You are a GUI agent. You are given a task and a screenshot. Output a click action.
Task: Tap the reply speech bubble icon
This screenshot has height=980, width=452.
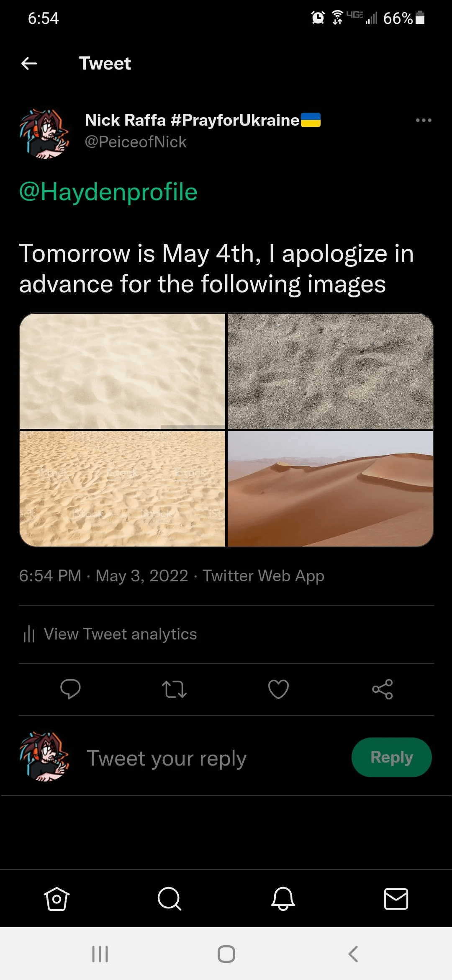(x=70, y=689)
